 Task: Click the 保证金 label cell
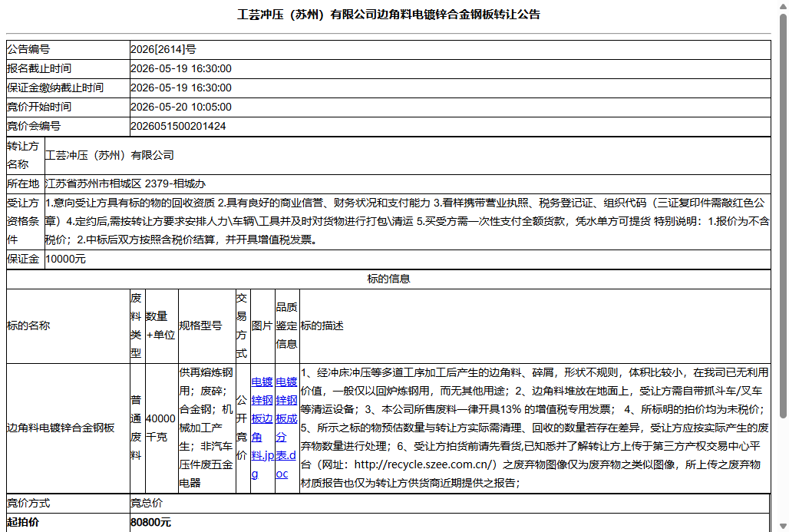(25, 259)
